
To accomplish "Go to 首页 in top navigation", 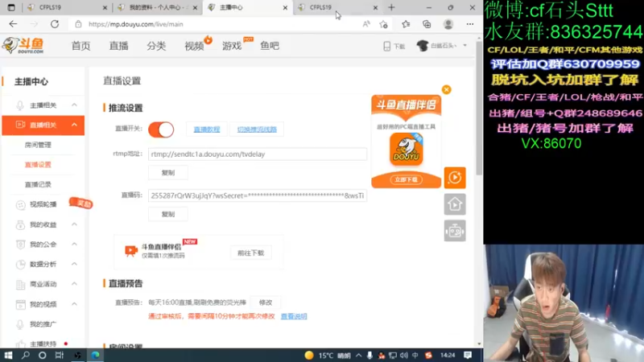I will (x=80, y=46).
